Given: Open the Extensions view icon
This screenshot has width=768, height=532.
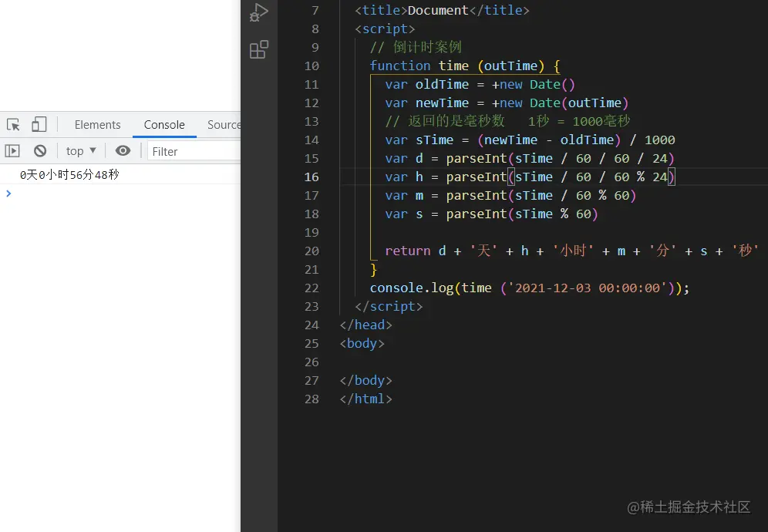Looking at the screenshot, I should pyautogui.click(x=258, y=49).
